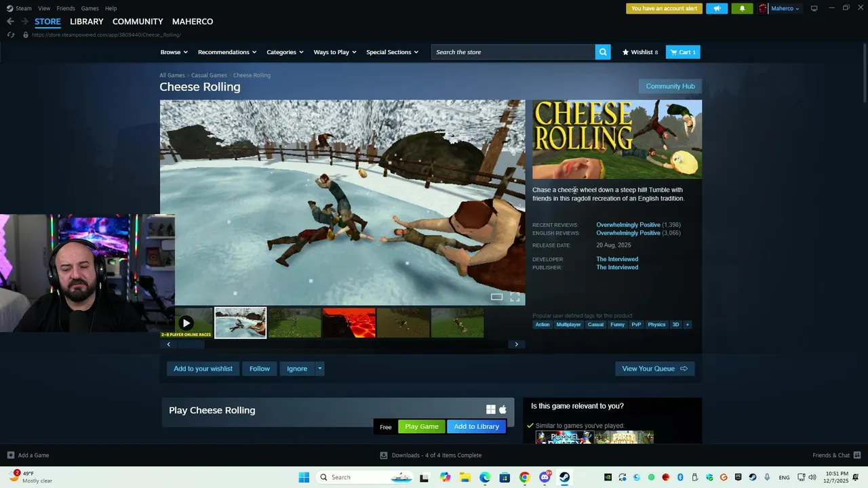Expand the Browse dropdown
Viewport: 868px width, 488px height.
point(174,52)
